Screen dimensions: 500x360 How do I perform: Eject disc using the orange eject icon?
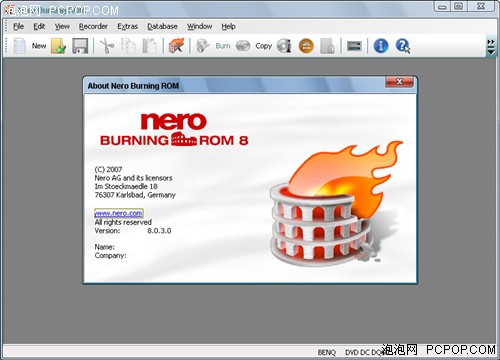point(306,46)
